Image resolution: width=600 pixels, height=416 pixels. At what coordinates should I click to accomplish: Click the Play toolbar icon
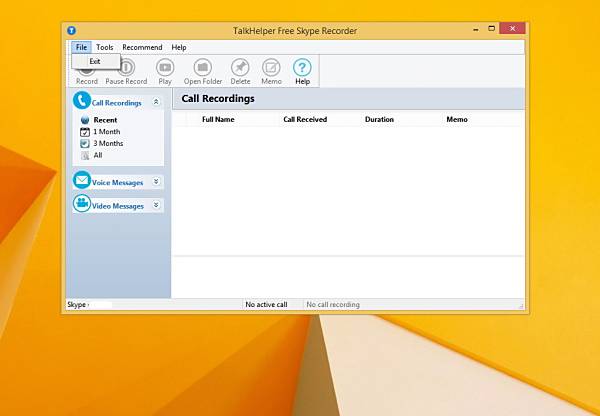(165, 68)
